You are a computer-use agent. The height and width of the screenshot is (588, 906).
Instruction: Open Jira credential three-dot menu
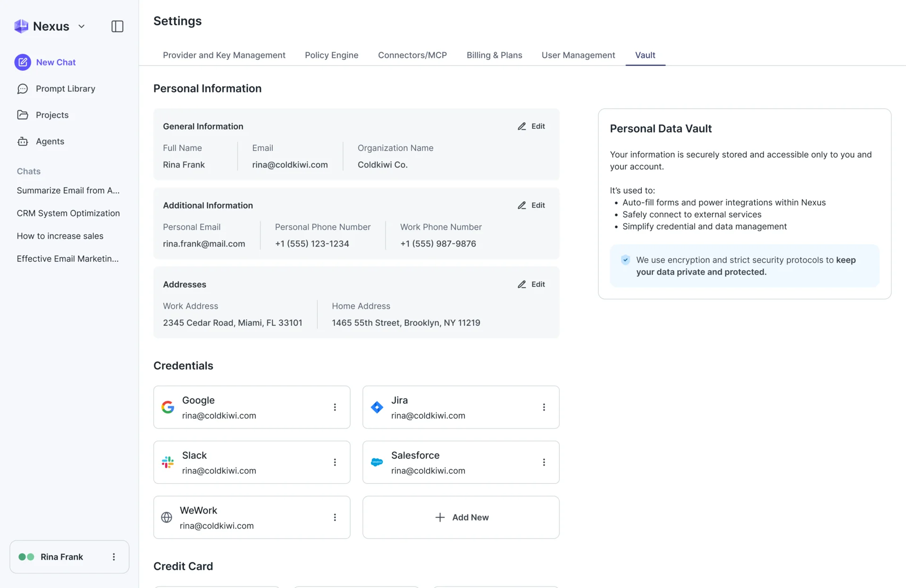tap(544, 407)
